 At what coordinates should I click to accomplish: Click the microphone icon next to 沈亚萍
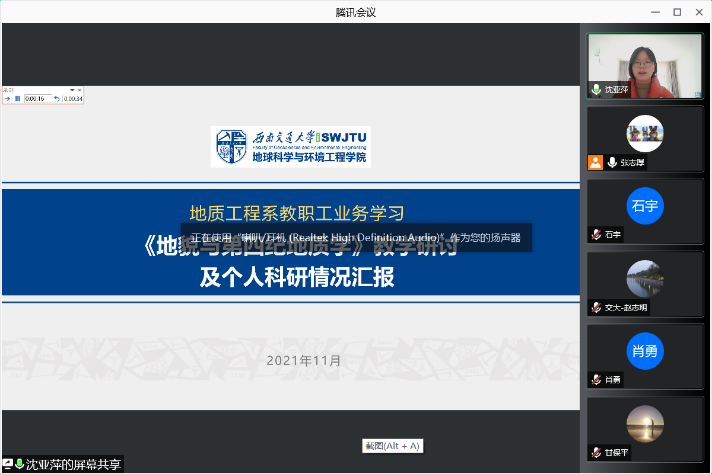click(595, 89)
